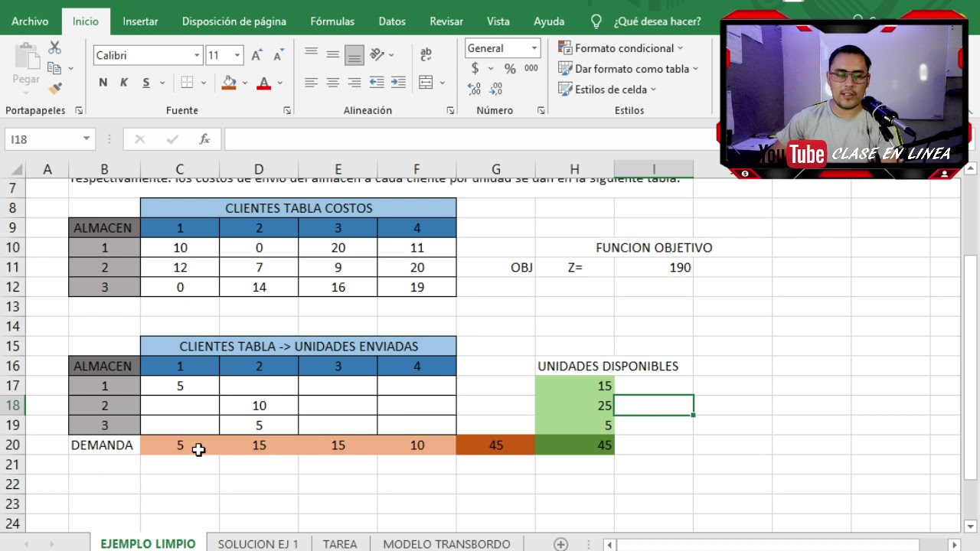Open the Insertar ribbon tab

140,21
